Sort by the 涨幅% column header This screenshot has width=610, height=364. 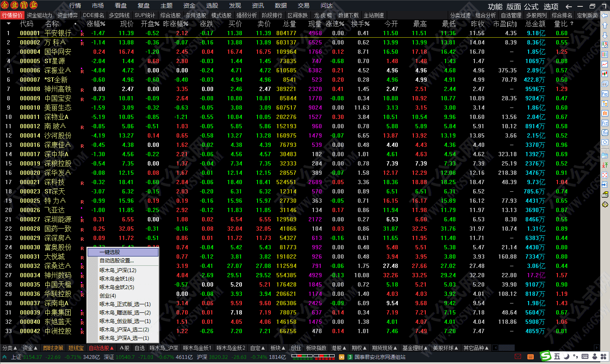[96, 24]
